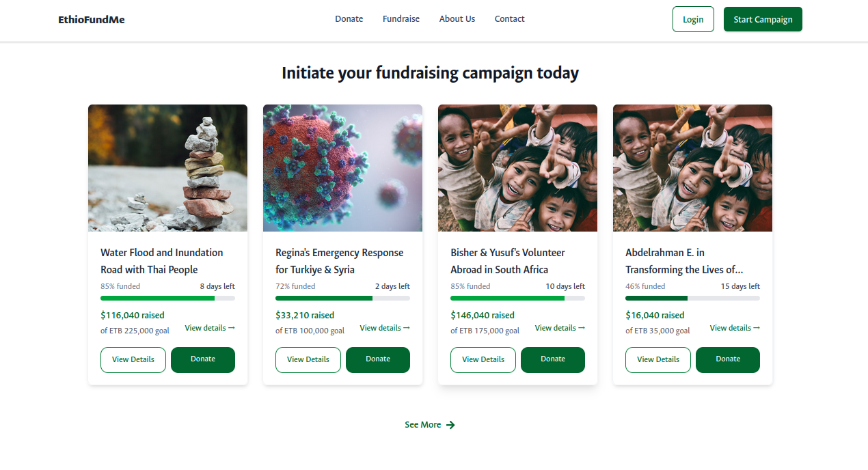Click the Water Flood campaign title
The height and width of the screenshot is (470, 868).
coord(162,261)
